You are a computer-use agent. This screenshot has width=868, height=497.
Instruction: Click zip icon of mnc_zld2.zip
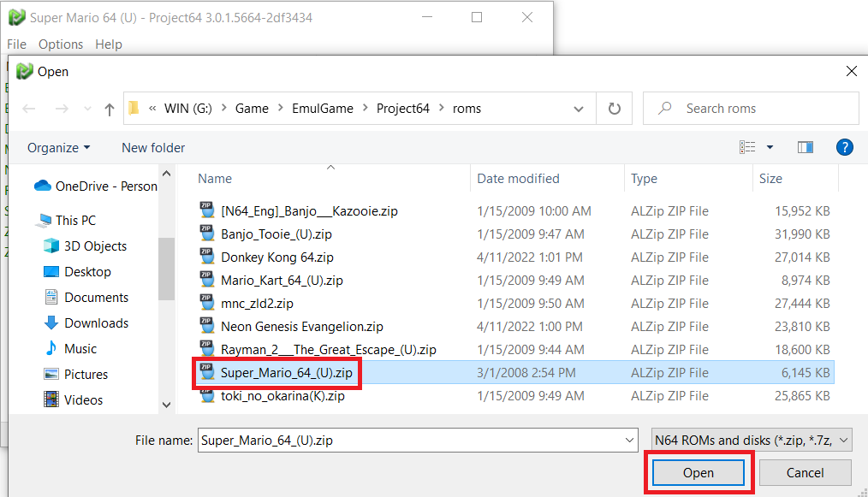pos(207,304)
